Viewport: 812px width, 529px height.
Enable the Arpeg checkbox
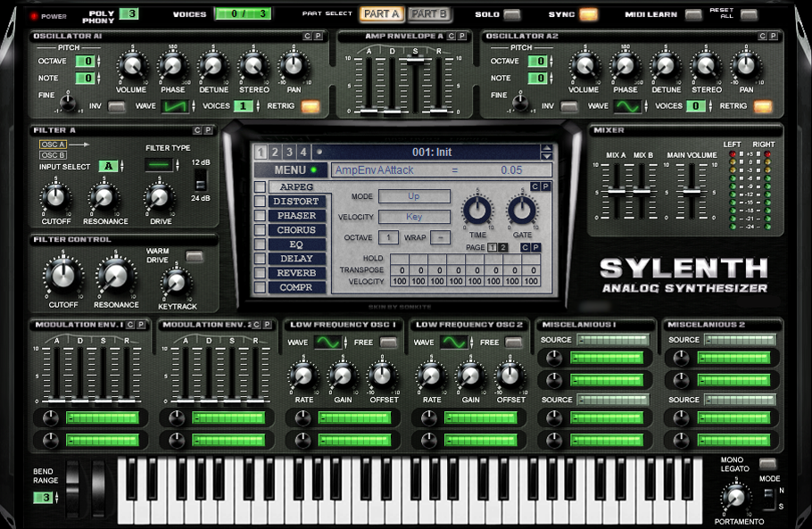tap(260, 186)
